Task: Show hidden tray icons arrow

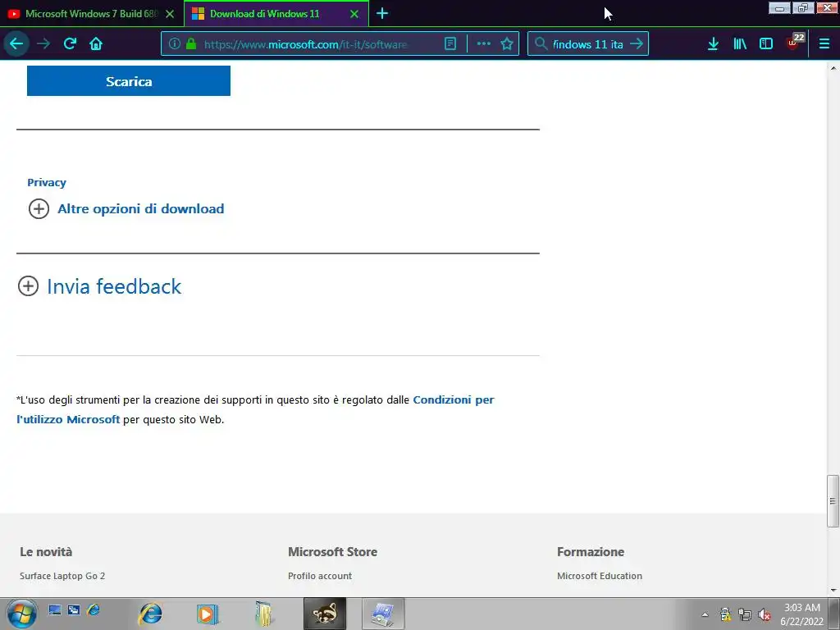Action: pyautogui.click(x=705, y=614)
